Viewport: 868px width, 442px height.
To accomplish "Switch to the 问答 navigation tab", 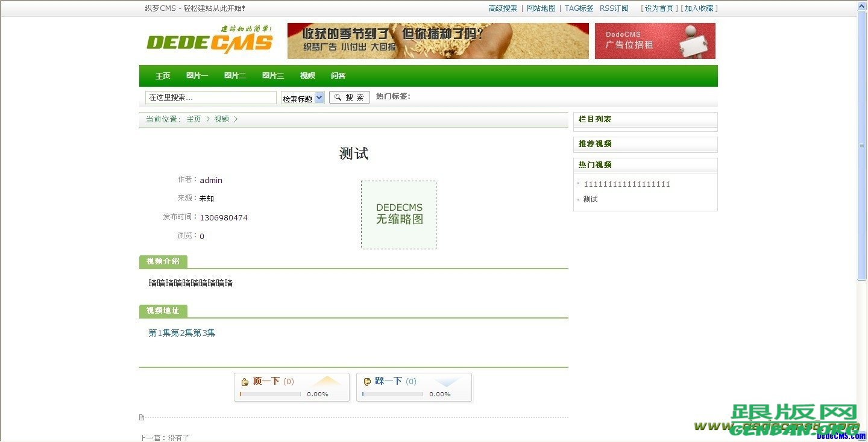I will point(338,75).
